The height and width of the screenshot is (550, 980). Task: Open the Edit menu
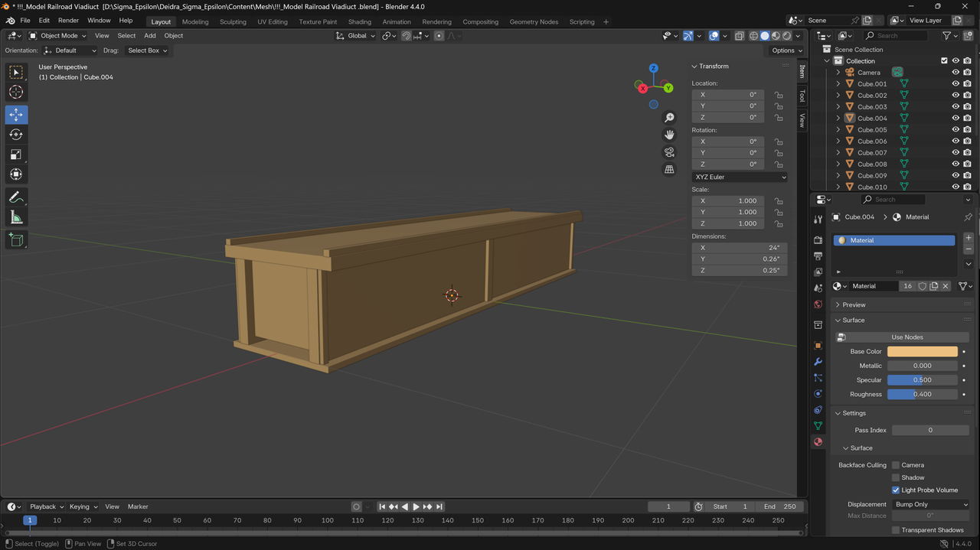44,21
